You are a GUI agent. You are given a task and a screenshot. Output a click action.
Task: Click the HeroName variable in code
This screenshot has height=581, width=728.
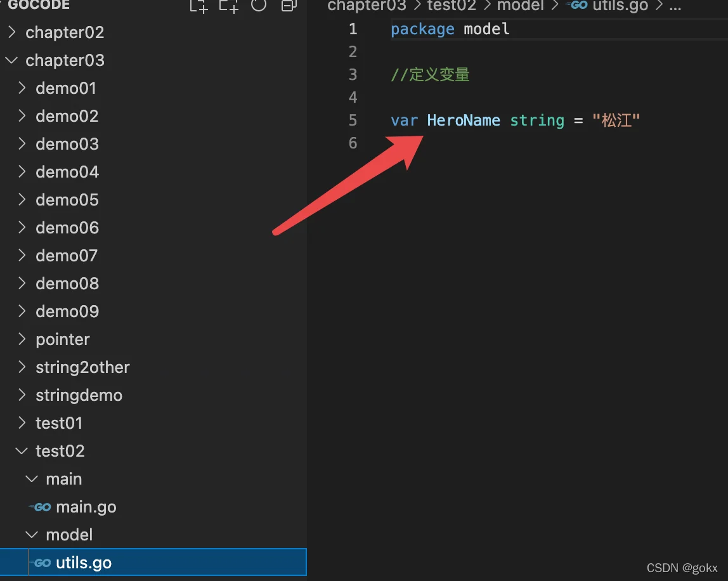coord(463,120)
